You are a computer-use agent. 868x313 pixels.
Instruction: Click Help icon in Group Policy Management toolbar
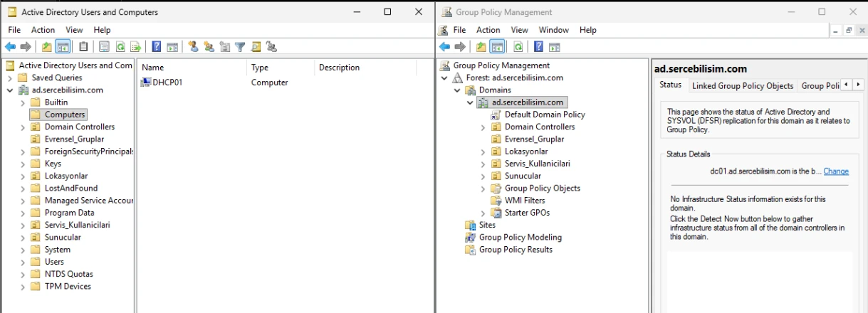point(538,47)
